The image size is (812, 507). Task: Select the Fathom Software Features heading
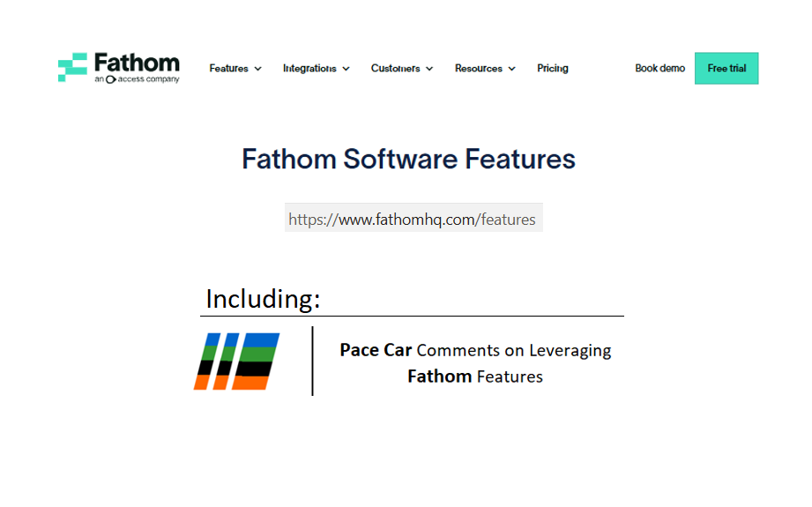point(408,159)
